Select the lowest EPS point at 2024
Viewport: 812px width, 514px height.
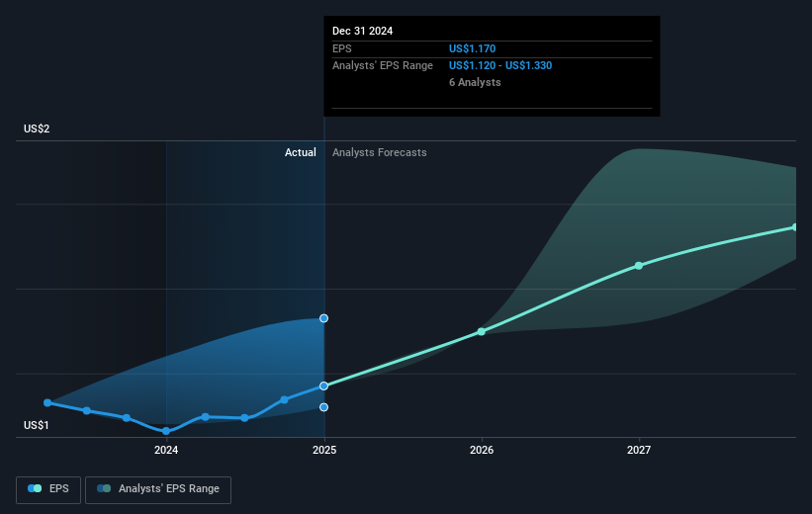(x=166, y=431)
